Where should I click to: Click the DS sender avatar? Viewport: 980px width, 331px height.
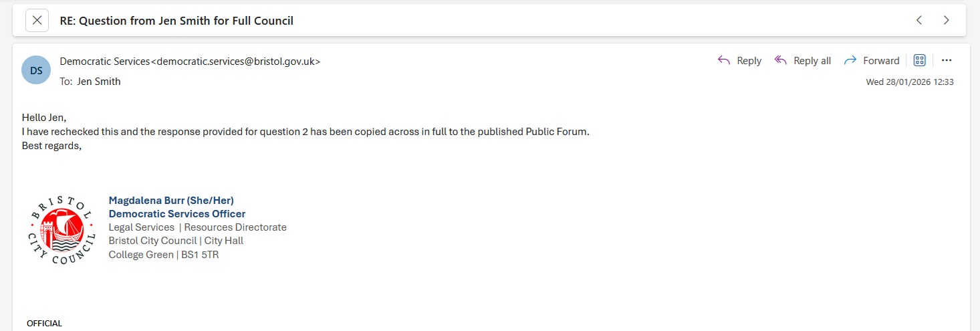pos(36,70)
